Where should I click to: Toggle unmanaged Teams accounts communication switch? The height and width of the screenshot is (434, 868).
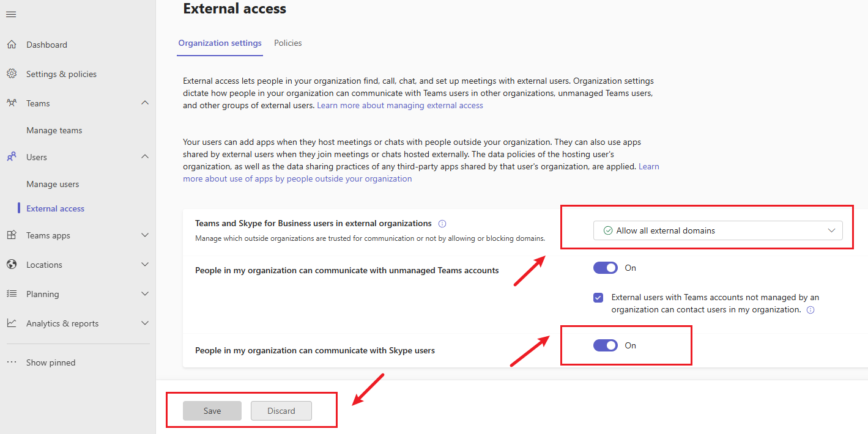(606, 268)
